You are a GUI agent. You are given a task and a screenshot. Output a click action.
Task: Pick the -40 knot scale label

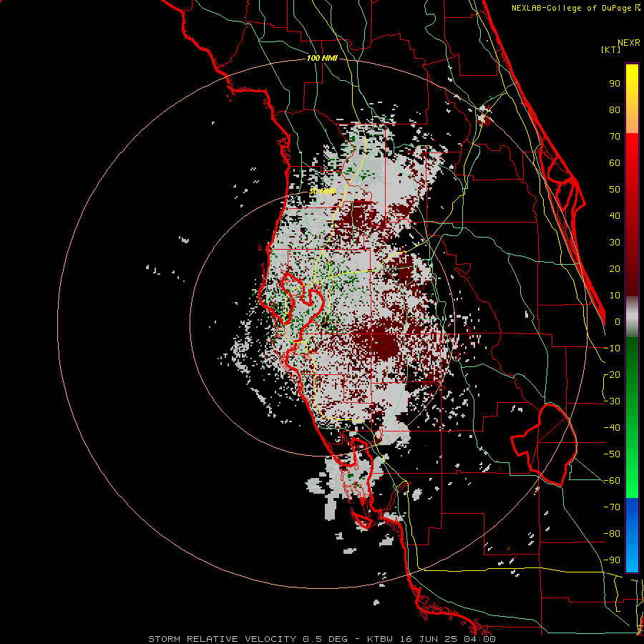point(612,428)
